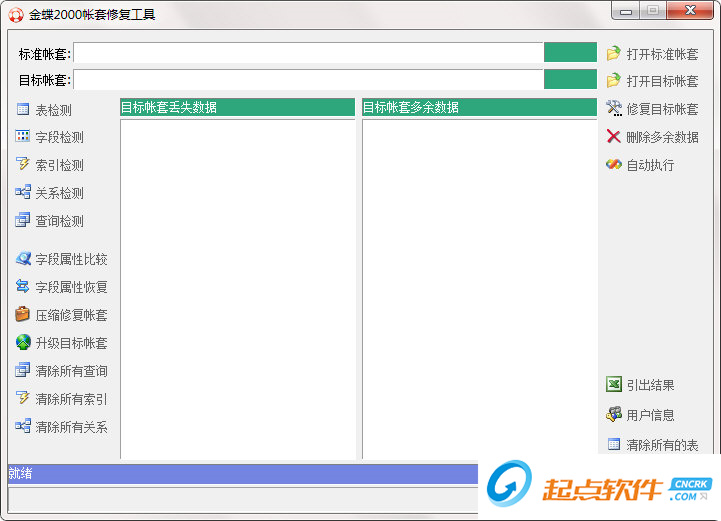Click the tools icon for 修复目标帐套
721x521 pixels.
tap(614, 108)
